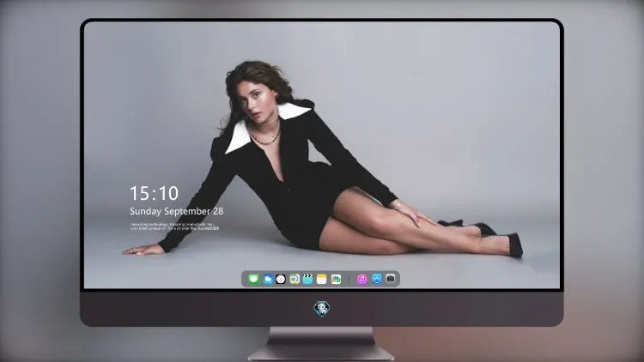644x362 pixels.
Task: Click the Sunday September 28 date
Action: point(177,211)
